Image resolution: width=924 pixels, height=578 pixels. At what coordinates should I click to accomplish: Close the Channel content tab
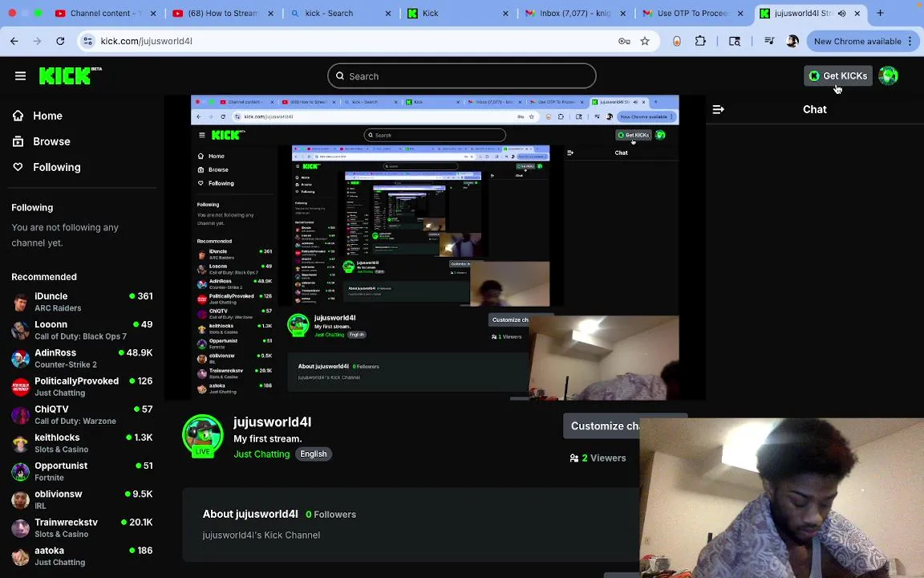click(153, 13)
